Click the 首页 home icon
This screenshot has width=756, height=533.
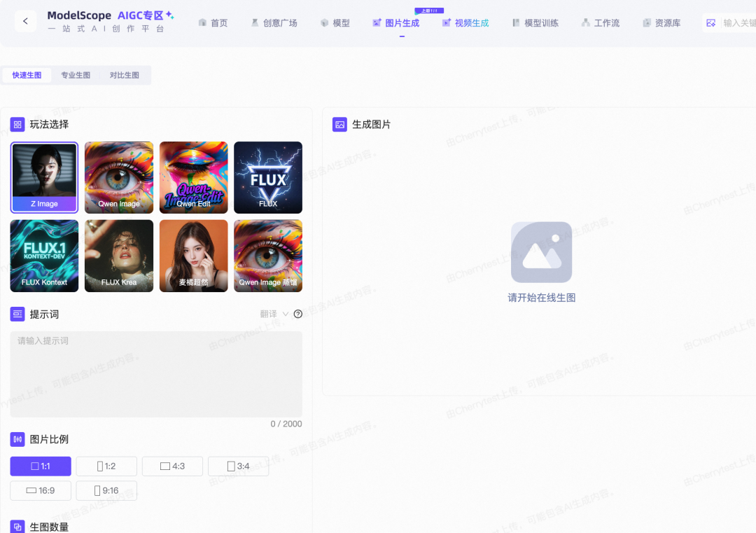coord(202,22)
